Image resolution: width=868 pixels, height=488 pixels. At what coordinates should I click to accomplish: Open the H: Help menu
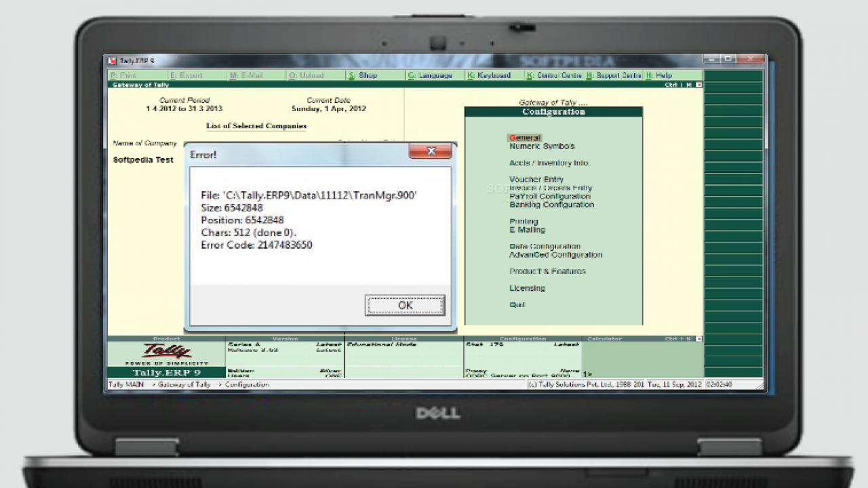(x=658, y=75)
